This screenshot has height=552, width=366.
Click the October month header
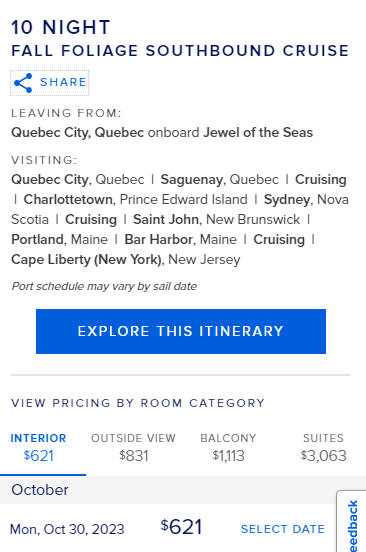(40, 490)
